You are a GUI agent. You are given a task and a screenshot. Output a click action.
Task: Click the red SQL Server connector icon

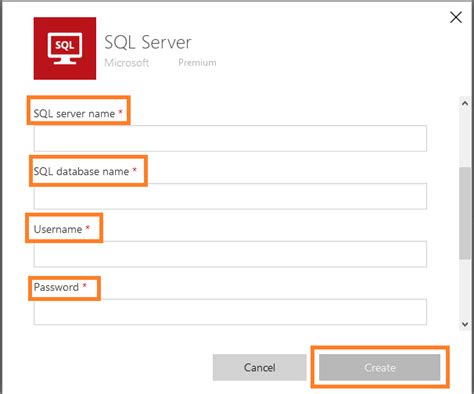click(65, 48)
